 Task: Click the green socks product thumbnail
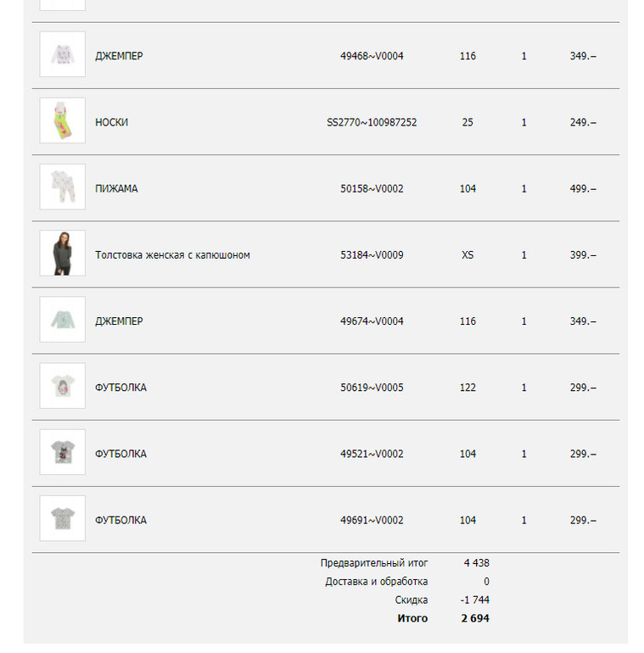coord(62,121)
